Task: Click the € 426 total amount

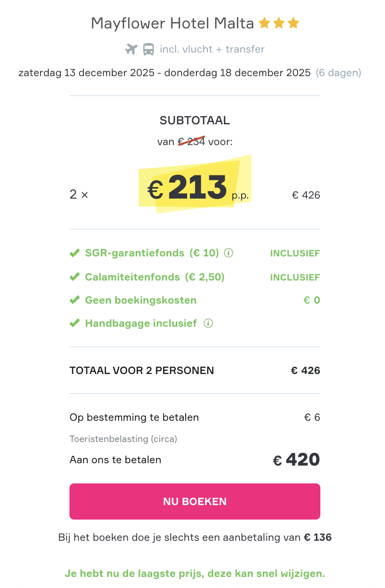Action: [x=305, y=371]
